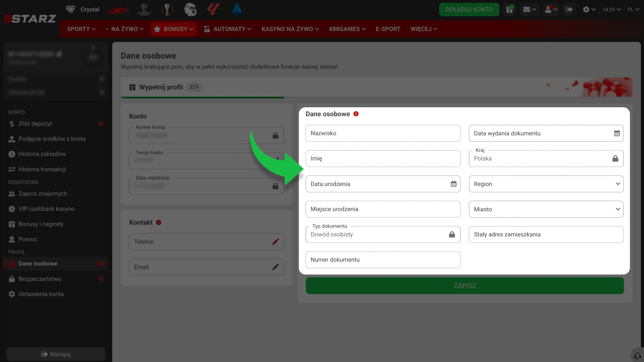Launch the red airplane crash game icon

click(118, 10)
